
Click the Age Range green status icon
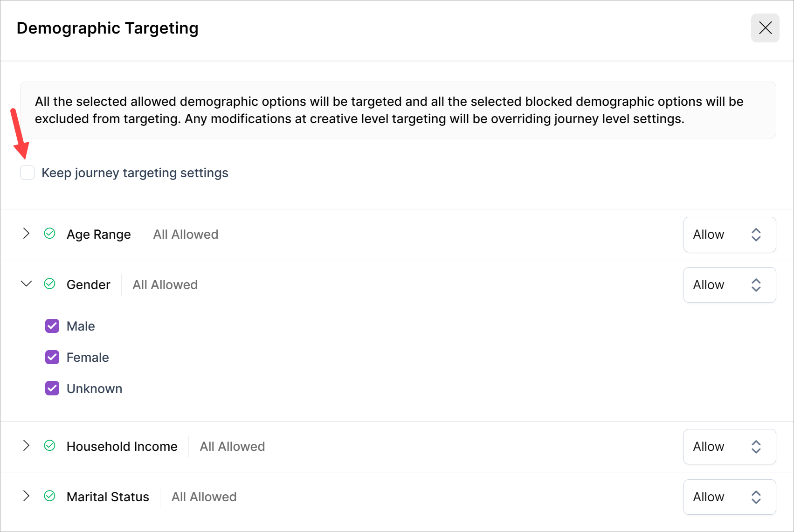pyautogui.click(x=49, y=234)
